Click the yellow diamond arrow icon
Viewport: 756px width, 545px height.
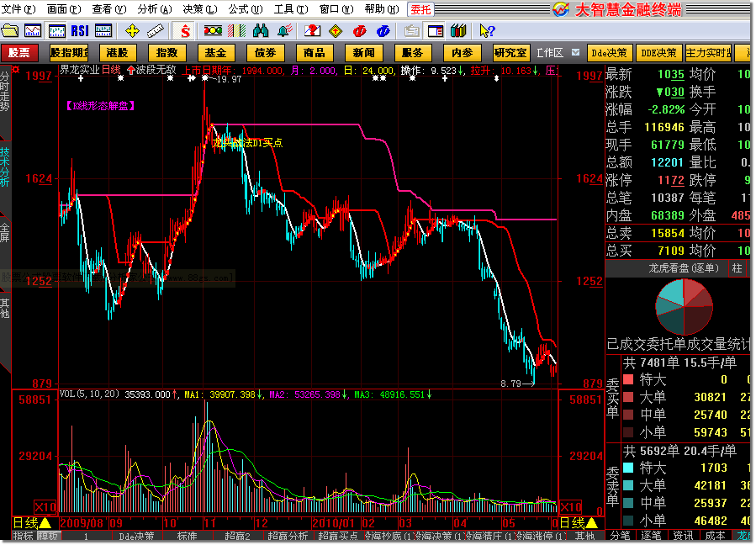[x=336, y=31]
